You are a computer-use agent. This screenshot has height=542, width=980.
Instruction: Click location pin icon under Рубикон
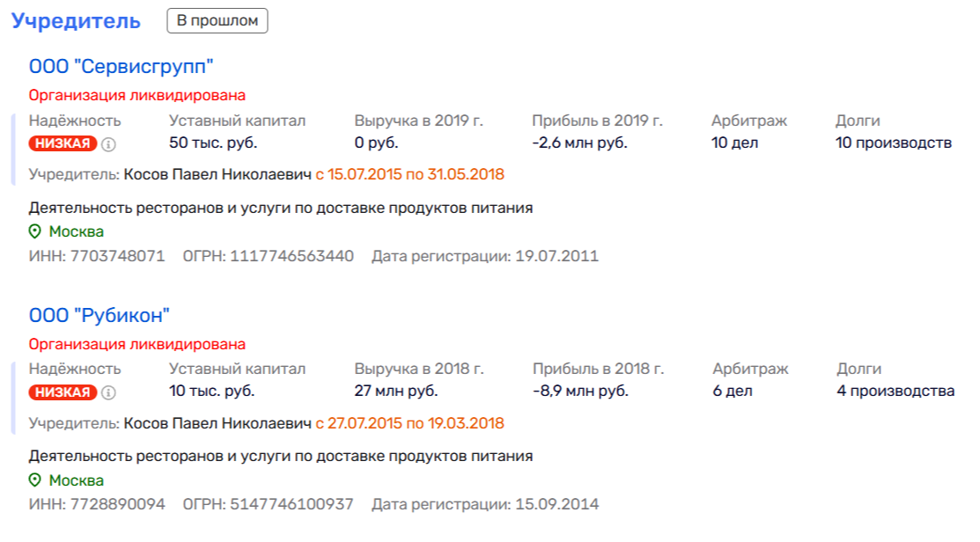pyautogui.click(x=35, y=481)
